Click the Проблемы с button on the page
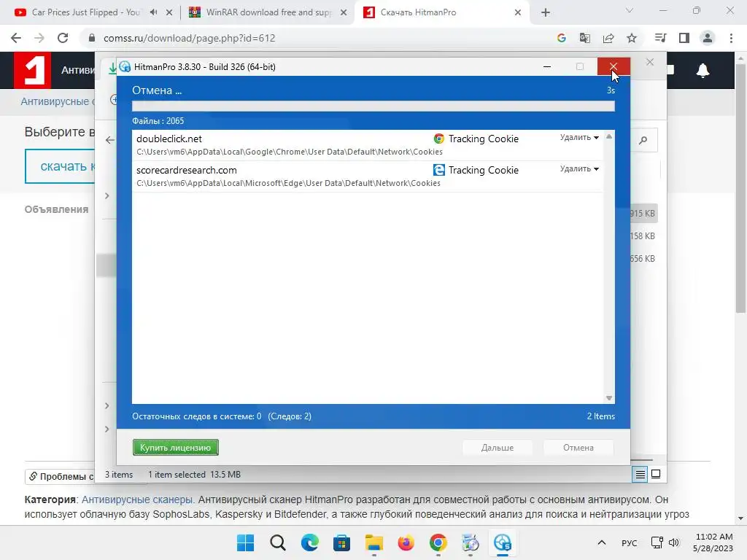This screenshot has height=560, width=747. coord(60,476)
